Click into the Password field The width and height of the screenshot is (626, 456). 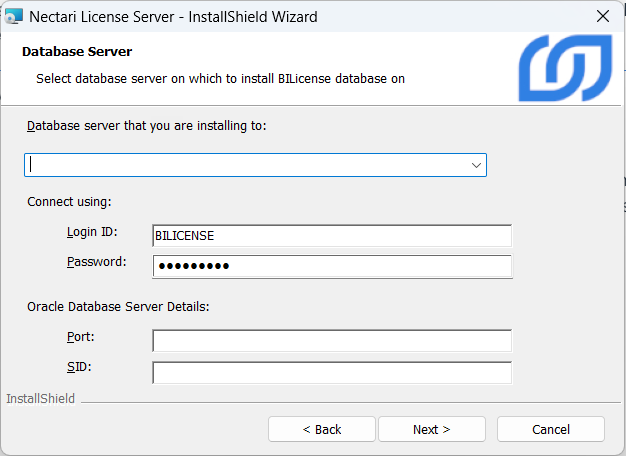pyautogui.click(x=331, y=266)
